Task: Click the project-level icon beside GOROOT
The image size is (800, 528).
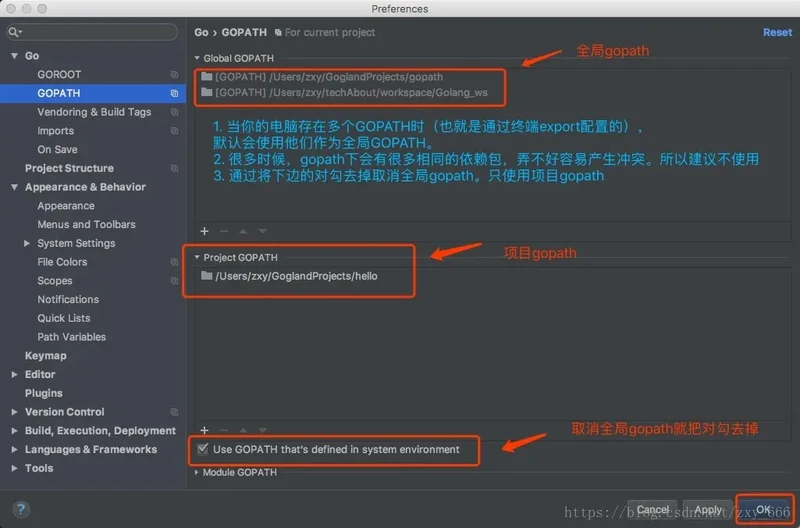Action: point(174,75)
